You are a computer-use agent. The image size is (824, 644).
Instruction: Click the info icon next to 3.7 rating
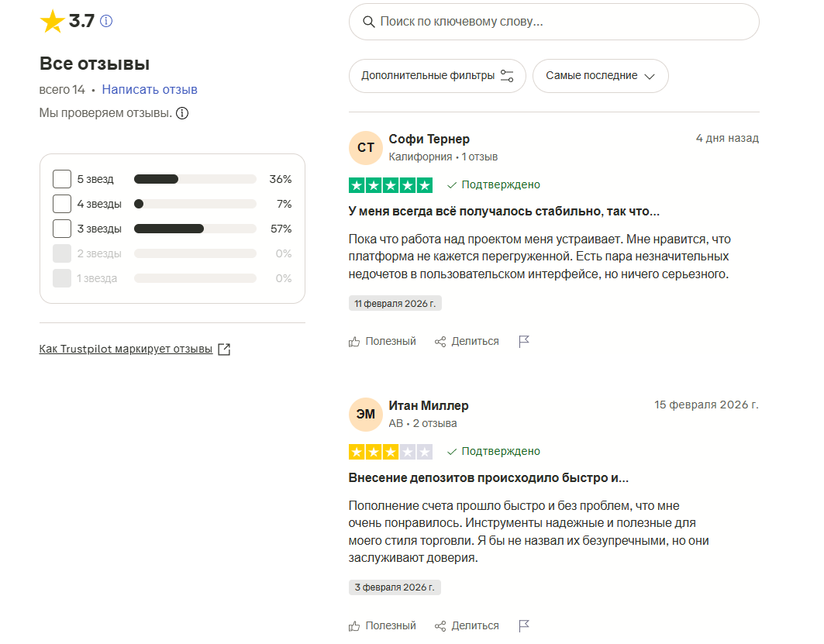(x=107, y=22)
